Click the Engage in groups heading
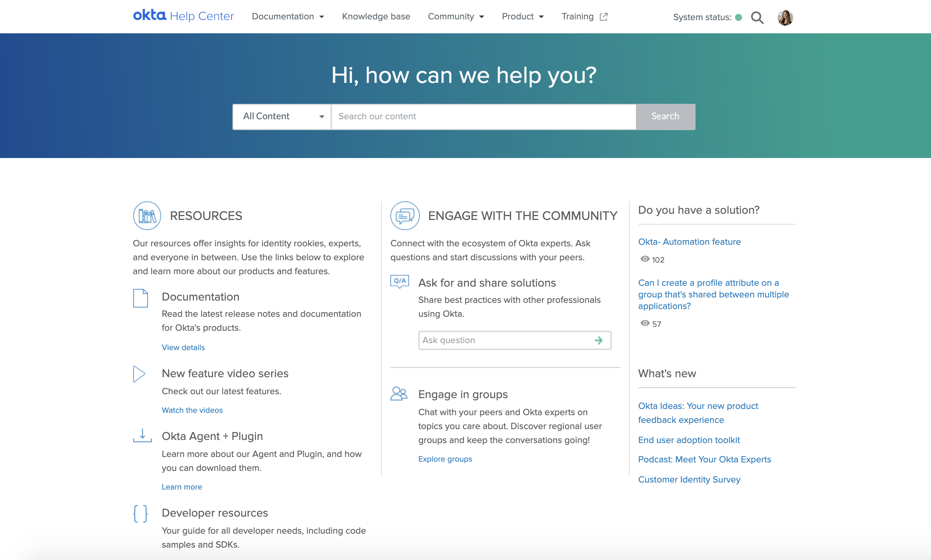The width and height of the screenshot is (931, 560). pyautogui.click(x=463, y=394)
